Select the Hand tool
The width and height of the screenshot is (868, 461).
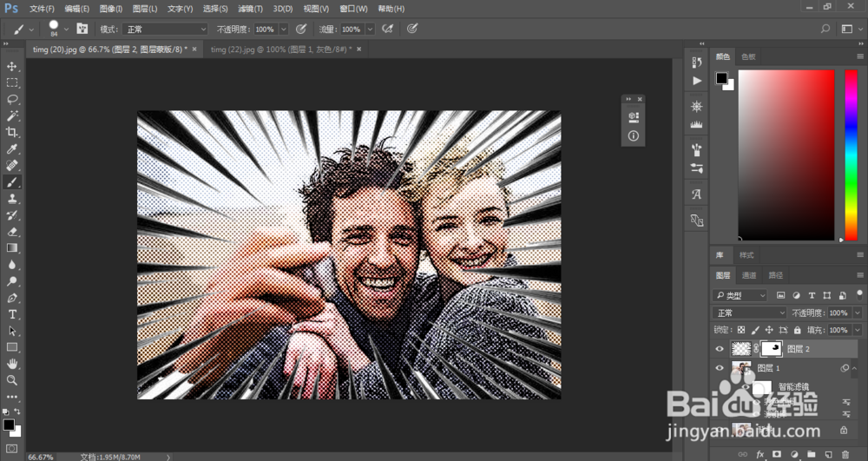pos(11,364)
